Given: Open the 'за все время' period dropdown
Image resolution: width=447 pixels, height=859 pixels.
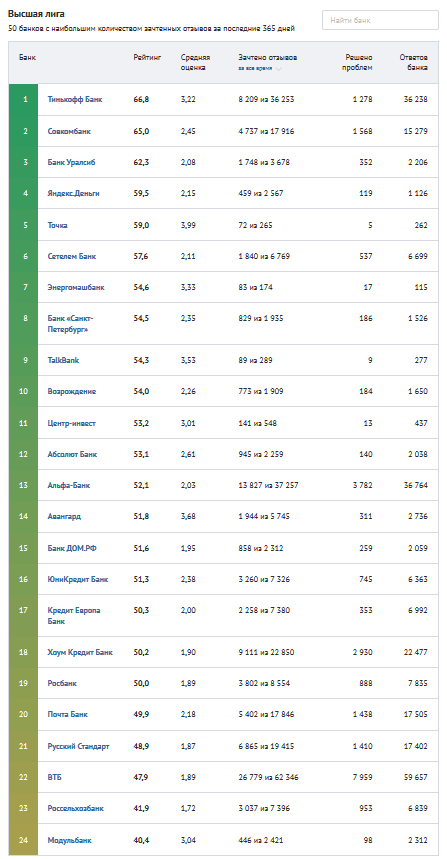Looking at the screenshot, I should pos(260,69).
